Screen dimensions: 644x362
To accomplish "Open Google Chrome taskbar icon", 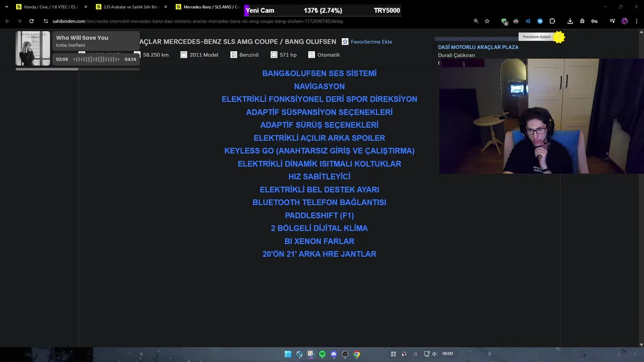I will 357,354.
